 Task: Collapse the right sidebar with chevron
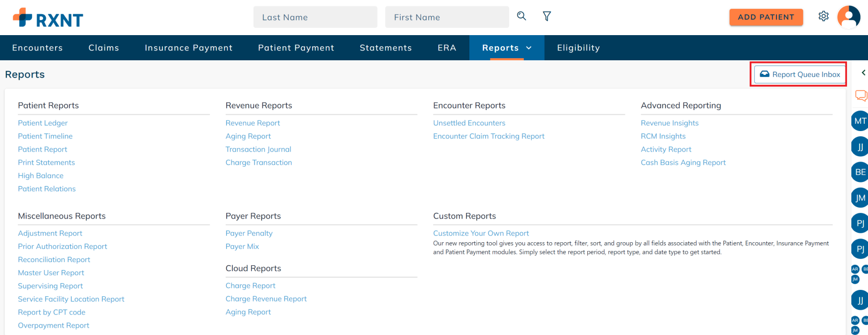point(863,73)
